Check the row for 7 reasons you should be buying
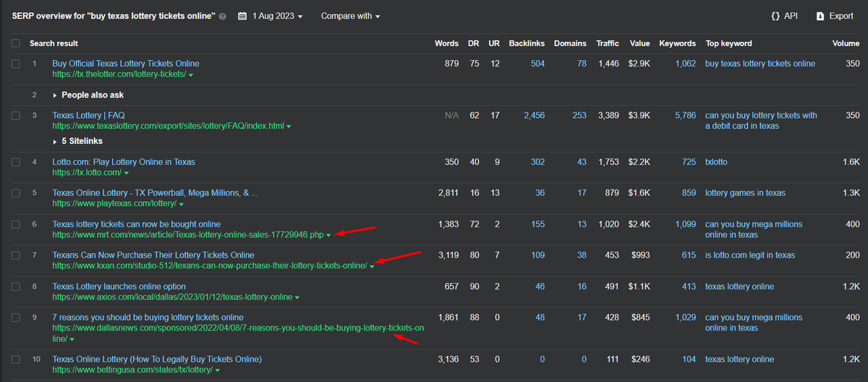 16,318
